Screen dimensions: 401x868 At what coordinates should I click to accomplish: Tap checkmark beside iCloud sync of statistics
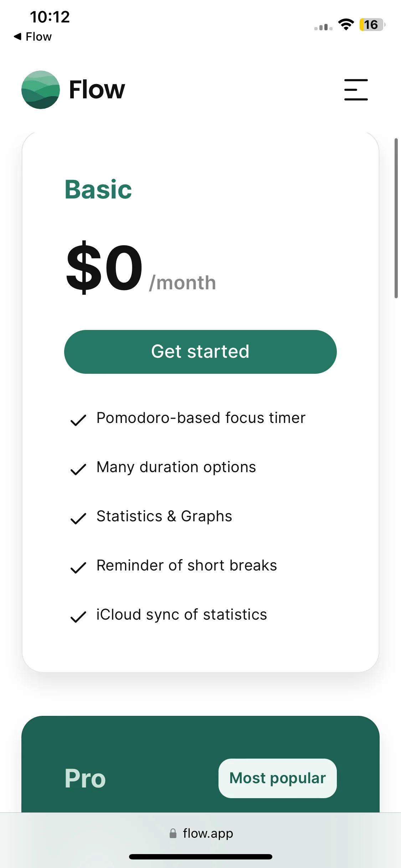pyautogui.click(x=78, y=617)
